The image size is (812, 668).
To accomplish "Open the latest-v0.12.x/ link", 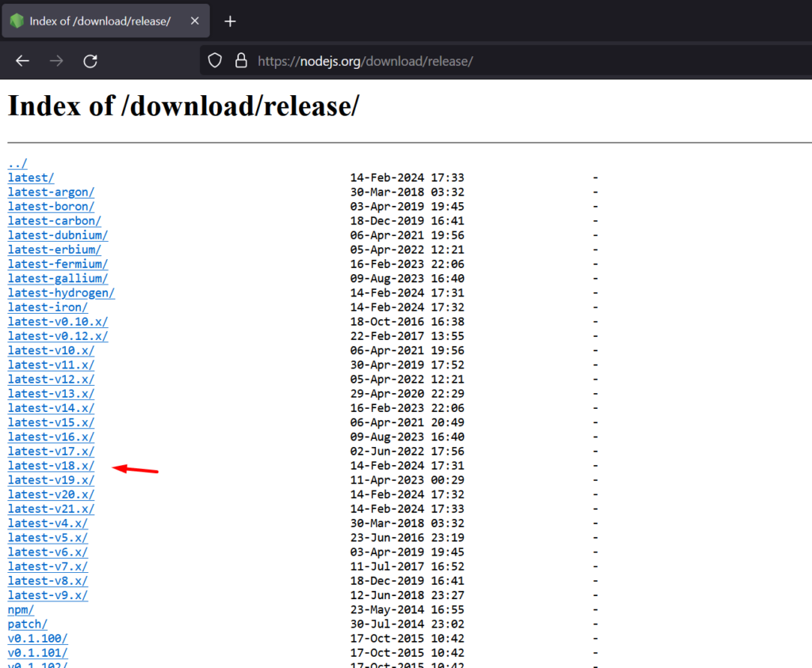I will pyautogui.click(x=58, y=336).
